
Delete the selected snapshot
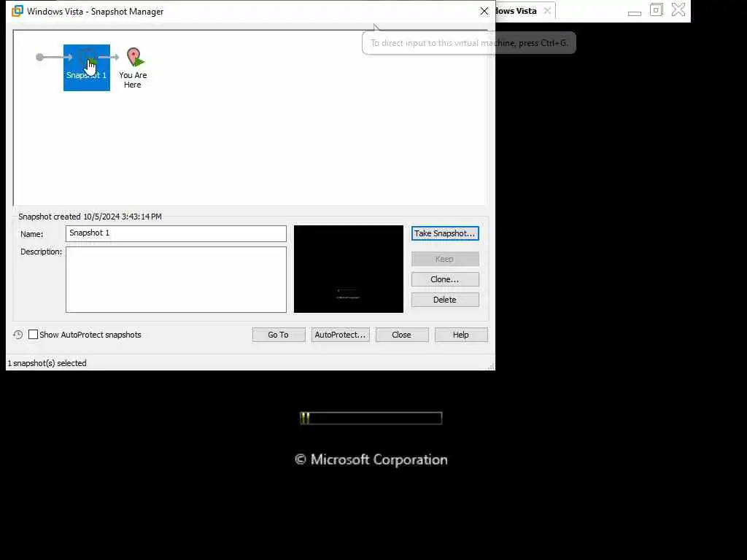click(x=445, y=300)
